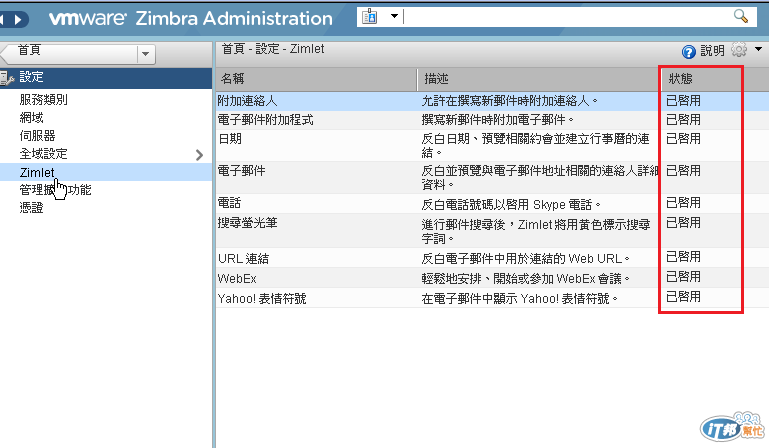
Task: Sort by the 名稱 column header
Action: [x=316, y=79]
